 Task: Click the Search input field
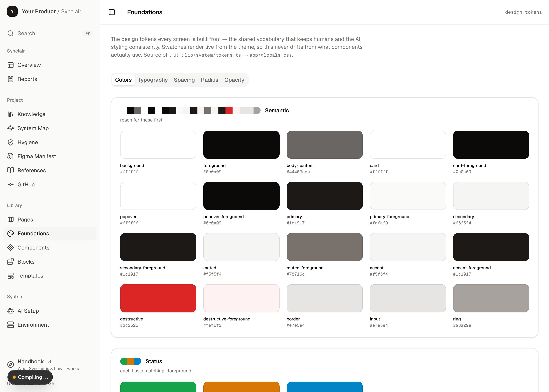point(50,33)
